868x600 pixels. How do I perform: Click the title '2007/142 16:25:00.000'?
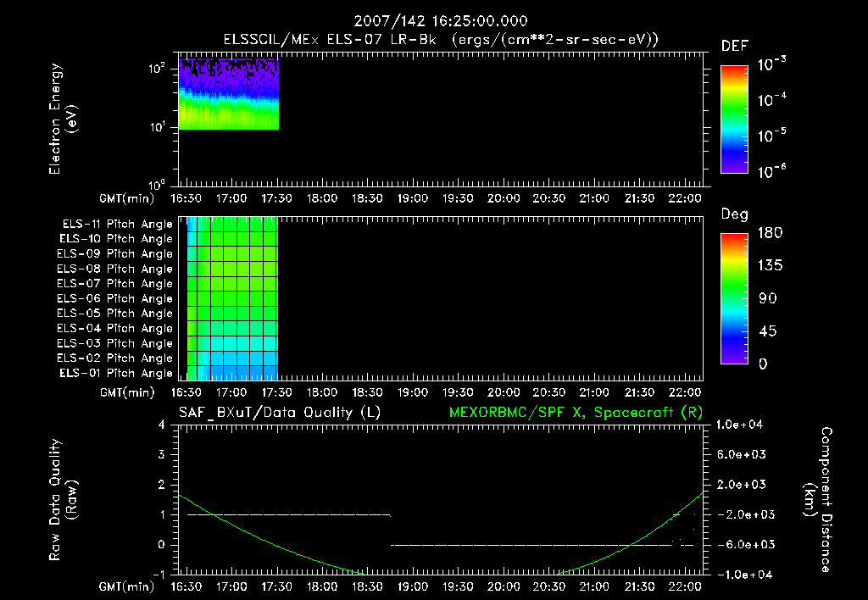[441, 21]
